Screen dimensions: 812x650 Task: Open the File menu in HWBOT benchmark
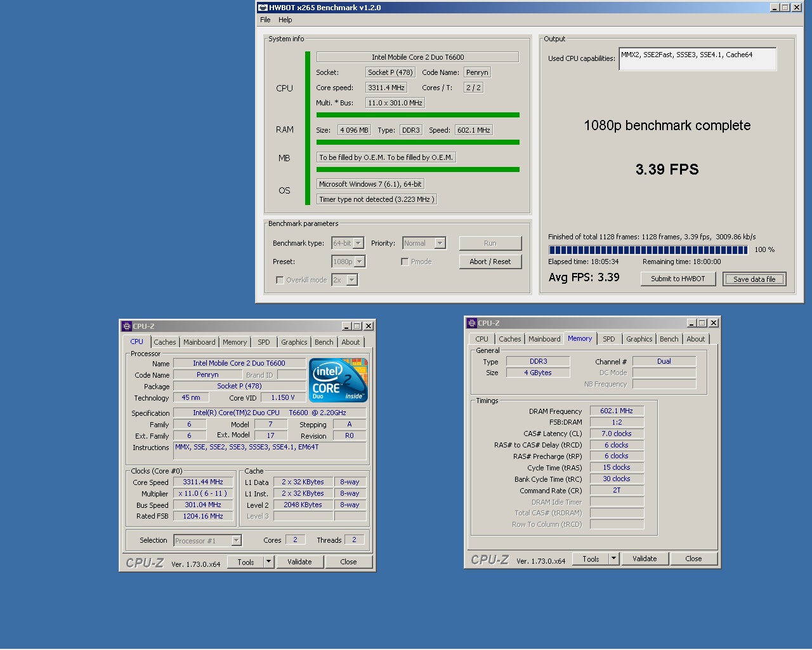coord(265,20)
